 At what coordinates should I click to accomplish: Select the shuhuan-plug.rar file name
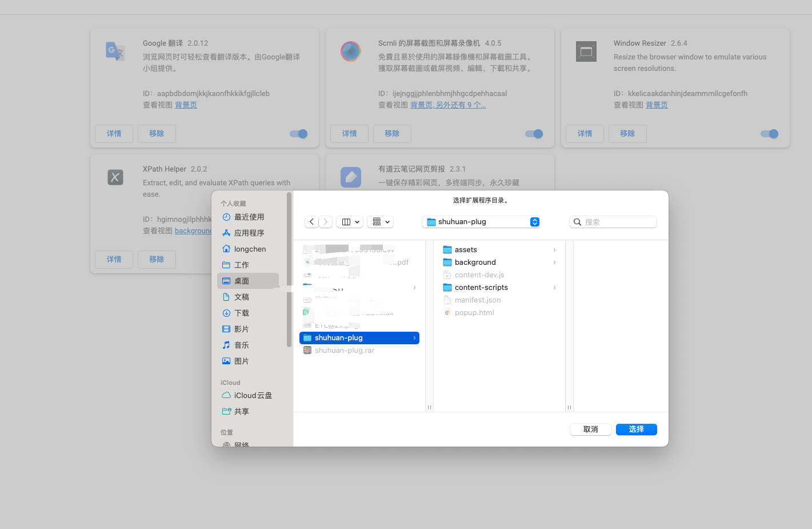pyautogui.click(x=345, y=351)
